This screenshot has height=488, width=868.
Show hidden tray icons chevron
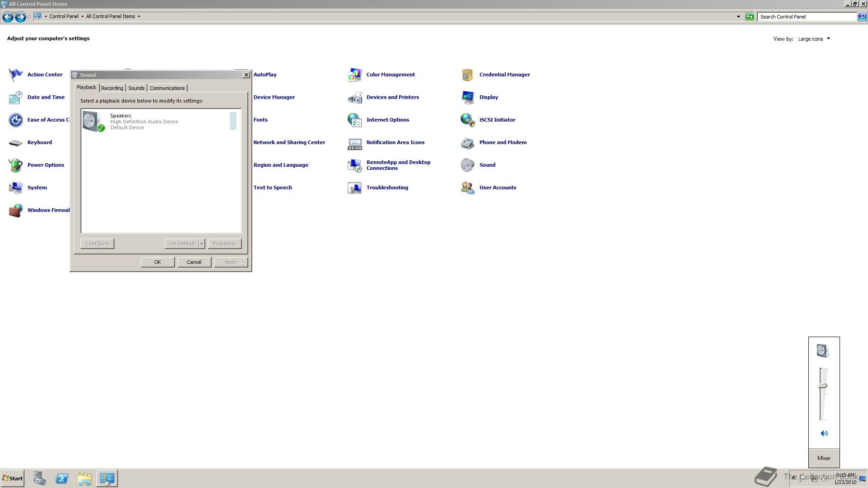pos(793,478)
